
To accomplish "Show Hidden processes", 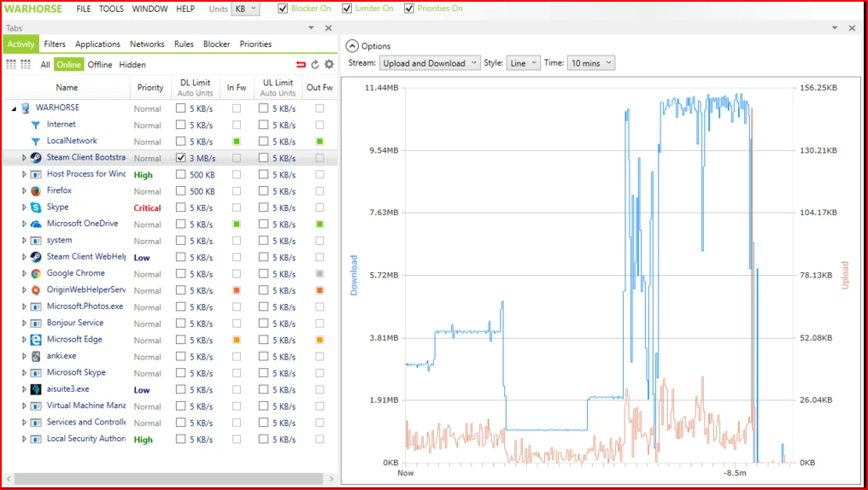I will tap(132, 65).
